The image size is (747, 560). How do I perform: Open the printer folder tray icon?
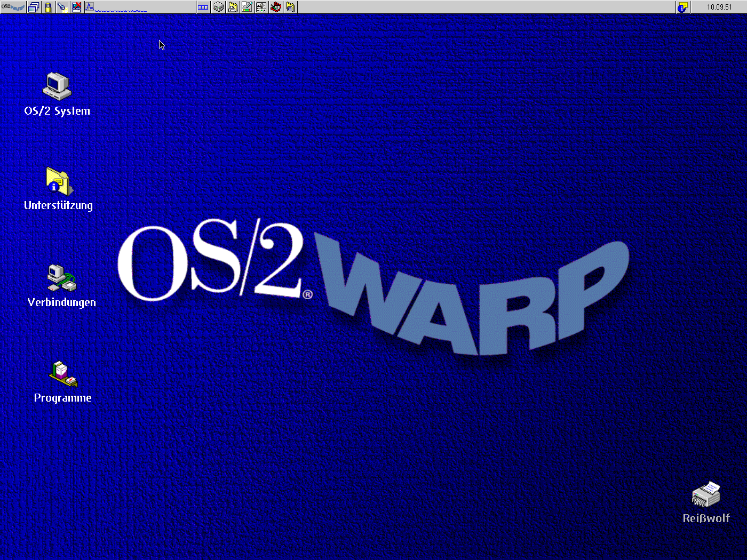pos(233,7)
